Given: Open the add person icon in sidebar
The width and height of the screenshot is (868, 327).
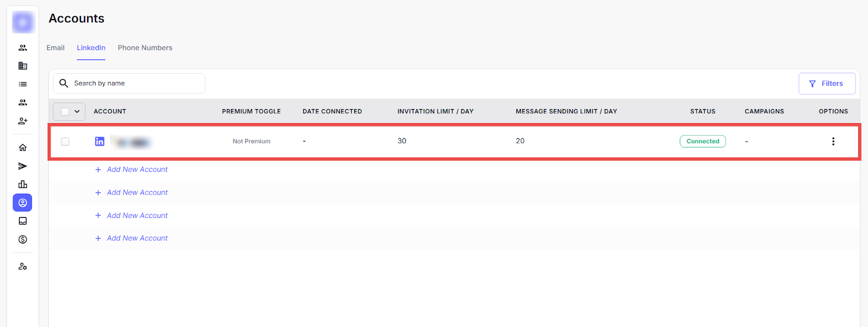Looking at the screenshot, I should (x=23, y=121).
